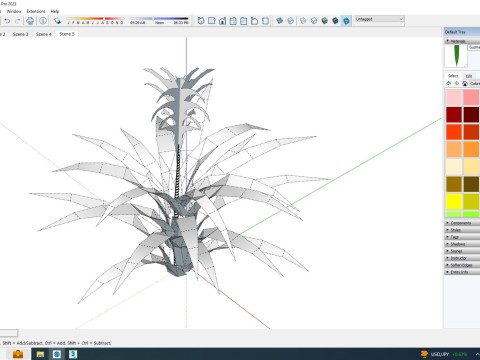Open the Edit tab in Materials
The image size is (480, 360).
pyautogui.click(x=469, y=76)
